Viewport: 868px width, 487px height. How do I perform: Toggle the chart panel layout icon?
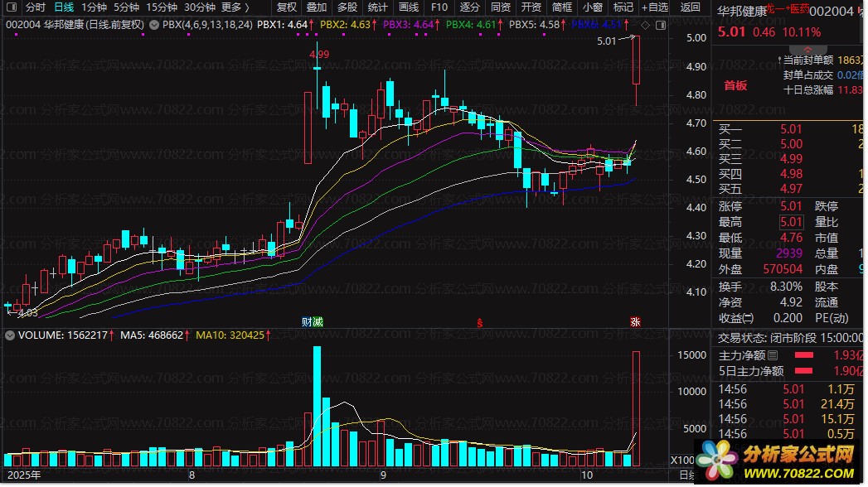pos(661,25)
